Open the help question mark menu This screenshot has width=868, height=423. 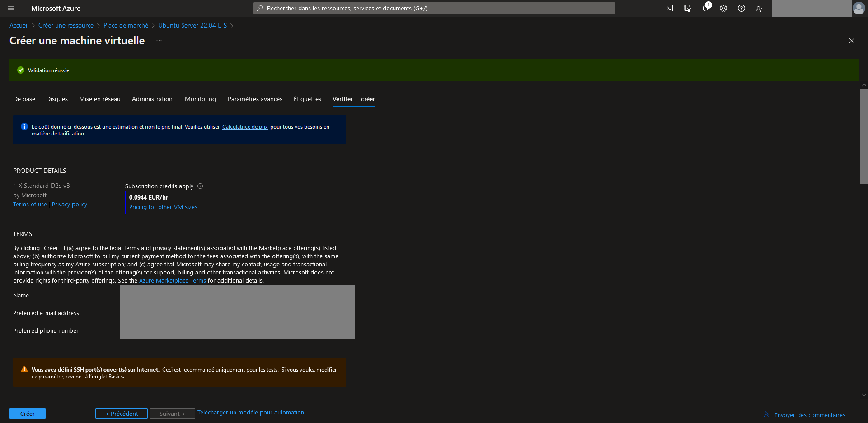[741, 8]
